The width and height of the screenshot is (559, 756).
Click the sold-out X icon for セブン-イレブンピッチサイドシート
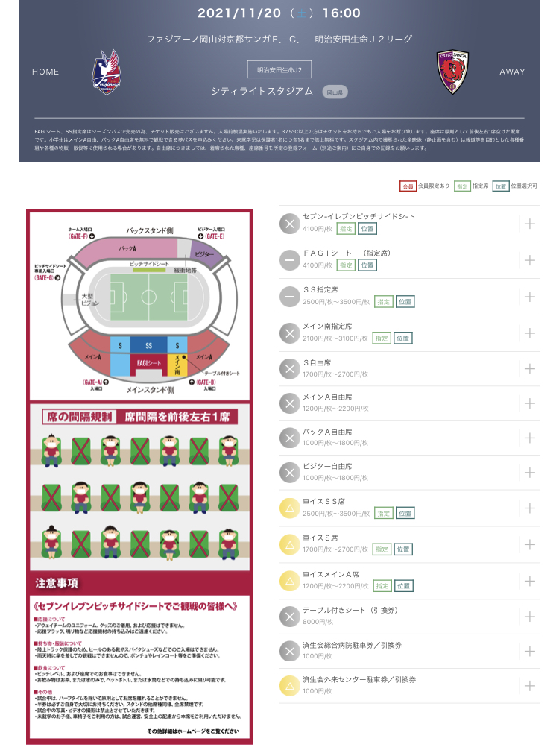289,223
